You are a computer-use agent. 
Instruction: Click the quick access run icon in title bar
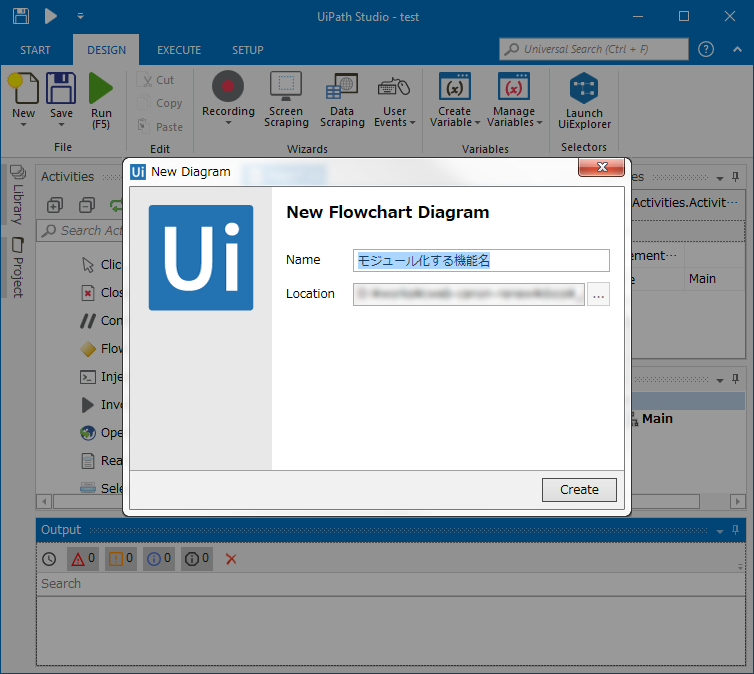50,16
